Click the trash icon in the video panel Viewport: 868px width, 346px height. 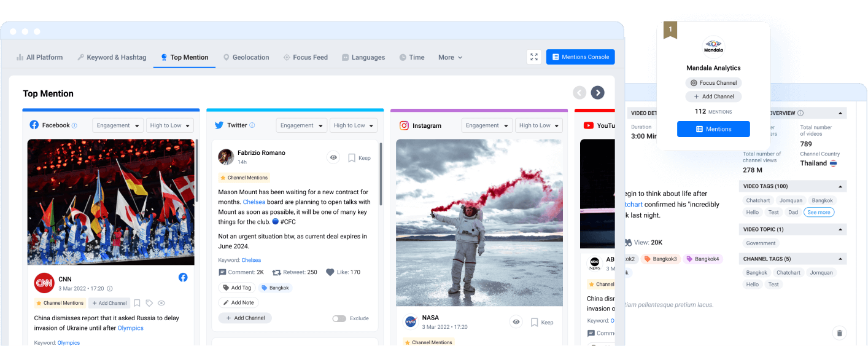(x=839, y=333)
